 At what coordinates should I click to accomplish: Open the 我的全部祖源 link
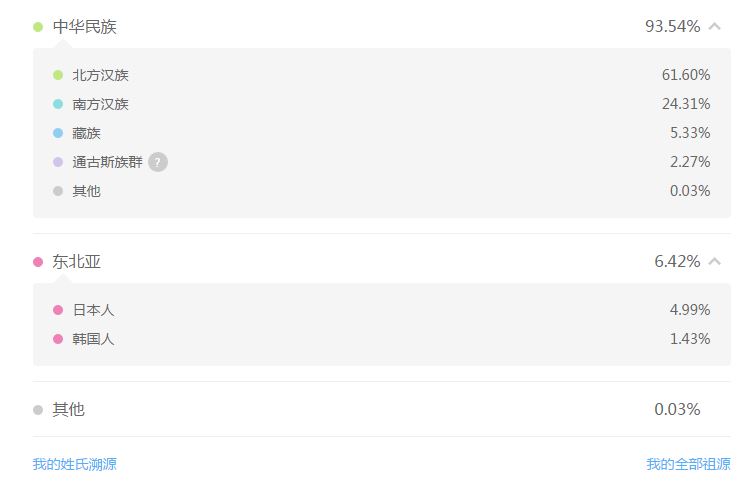(688, 464)
